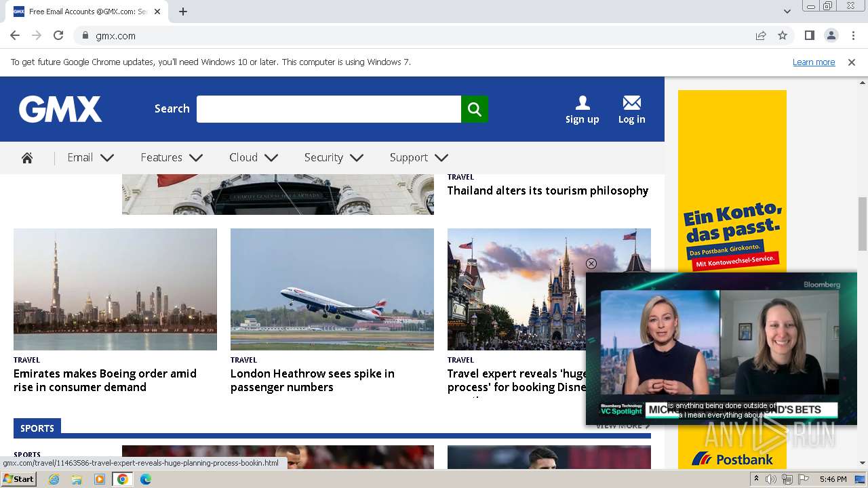868x488 pixels.
Task: Open Windows Media Player taskbar icon
Action: [x=100, y=479]
